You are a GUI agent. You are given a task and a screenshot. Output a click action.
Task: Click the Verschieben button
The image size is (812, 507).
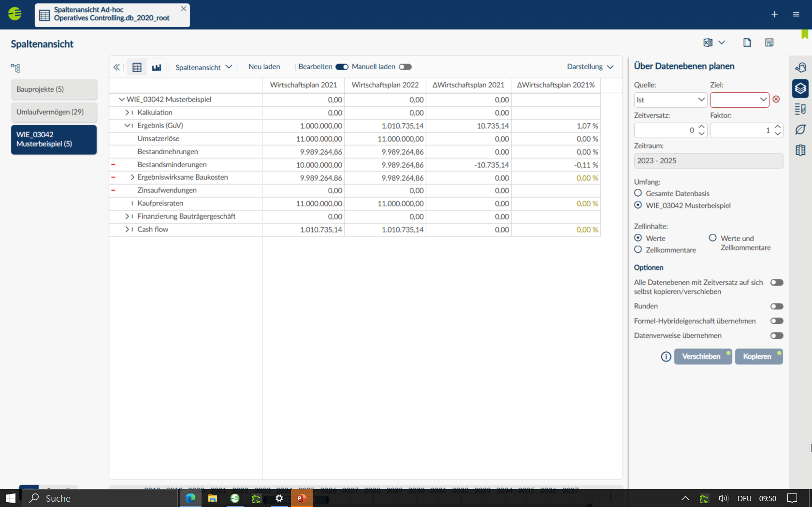703,357
